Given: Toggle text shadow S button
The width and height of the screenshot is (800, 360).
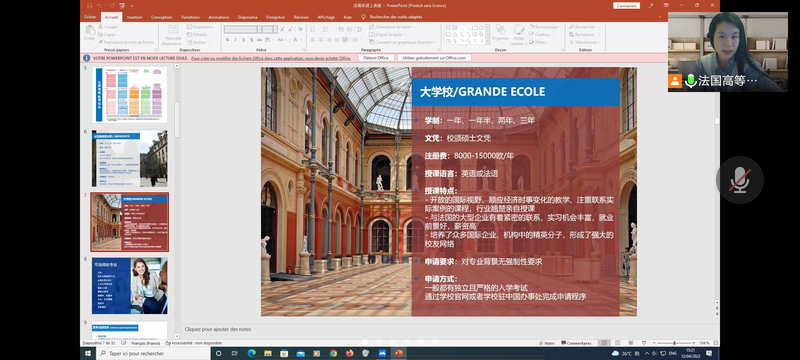Looking at the screenshot, I should (252, 39).
